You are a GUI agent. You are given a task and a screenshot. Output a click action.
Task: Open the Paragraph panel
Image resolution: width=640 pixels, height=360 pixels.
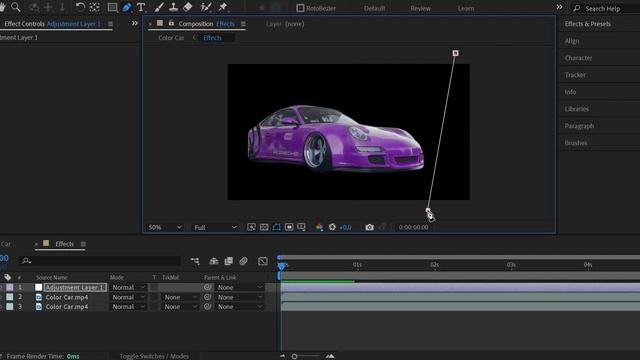(x=579, y=126)
